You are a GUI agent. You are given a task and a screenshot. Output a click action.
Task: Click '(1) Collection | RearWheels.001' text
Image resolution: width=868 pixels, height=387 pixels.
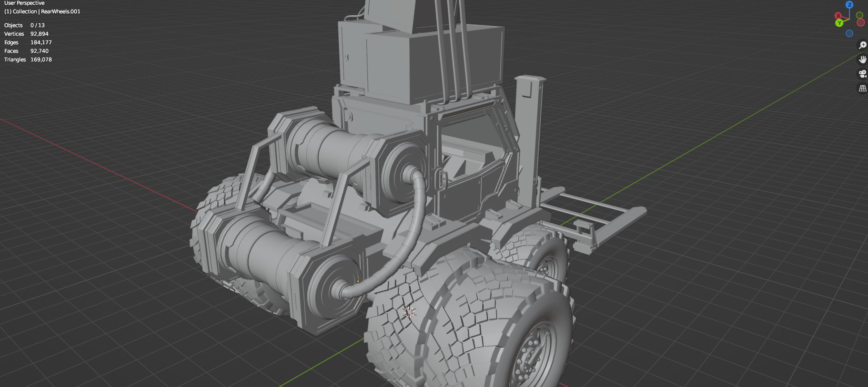pos(42,11)
